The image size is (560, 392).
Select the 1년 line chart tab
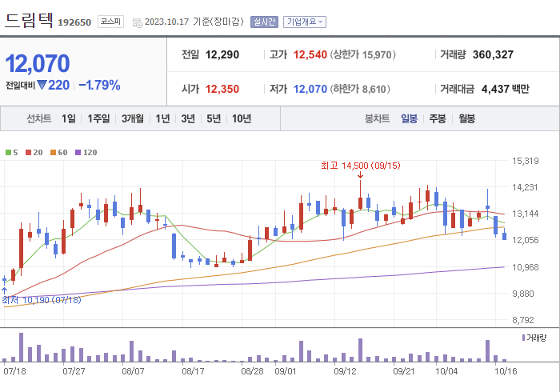162,118
